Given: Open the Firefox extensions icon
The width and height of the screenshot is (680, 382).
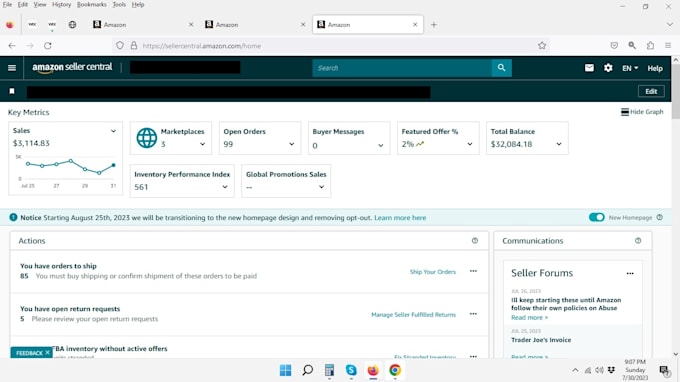Looking at the screenshot, I should point(650,46).
